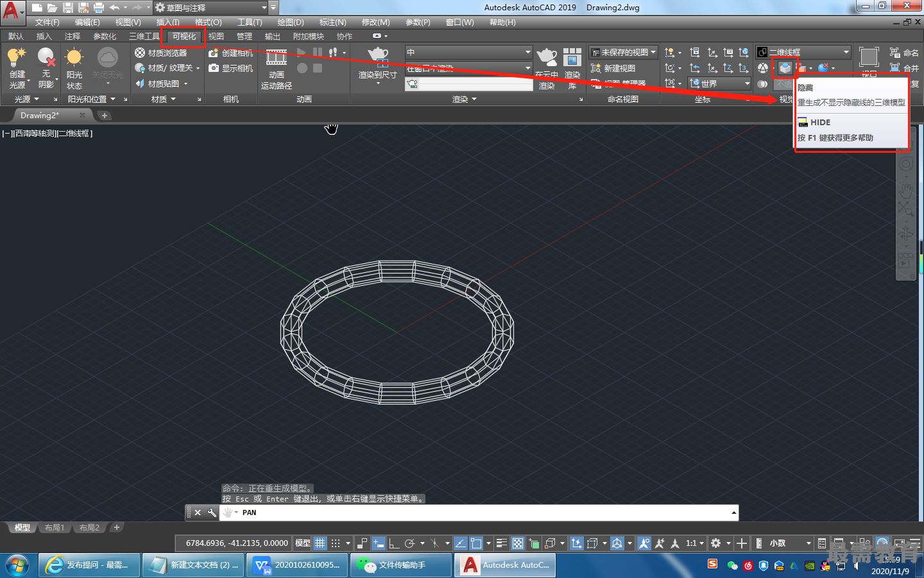The image size is (924, 578).
Task: Open the 可视化 ribbon tab
Action: tap(184, 37)
